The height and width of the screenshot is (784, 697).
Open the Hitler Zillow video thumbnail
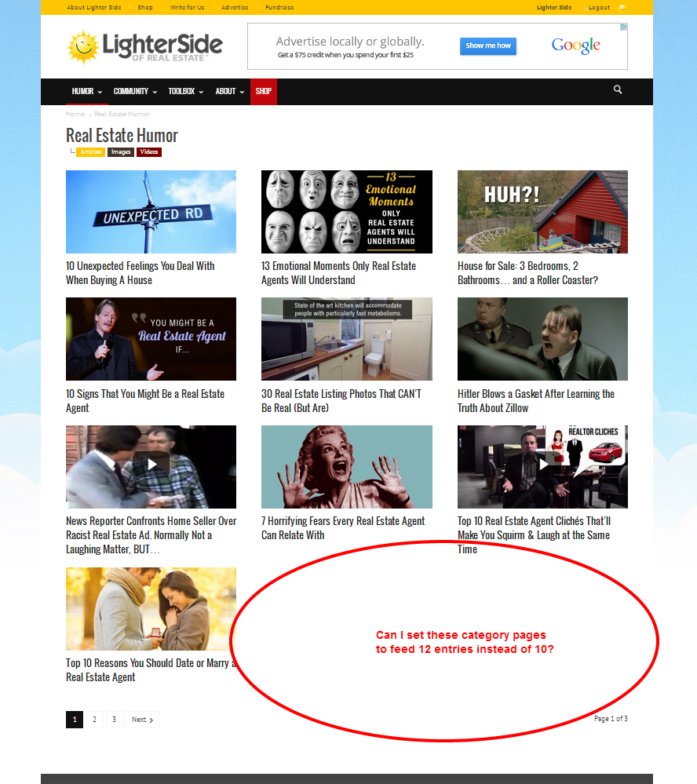click(x=542, y=339)
